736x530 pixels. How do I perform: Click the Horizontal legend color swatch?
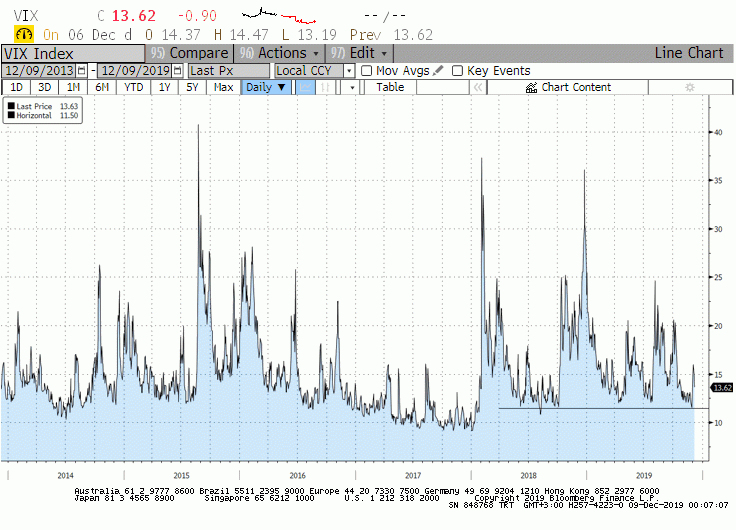click(x=11, y=115)
